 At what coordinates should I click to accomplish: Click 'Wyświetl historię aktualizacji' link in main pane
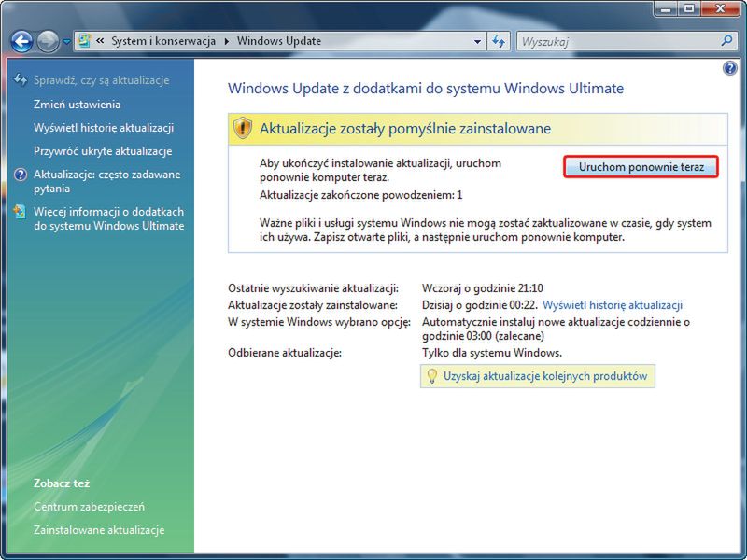coord(613,305)
